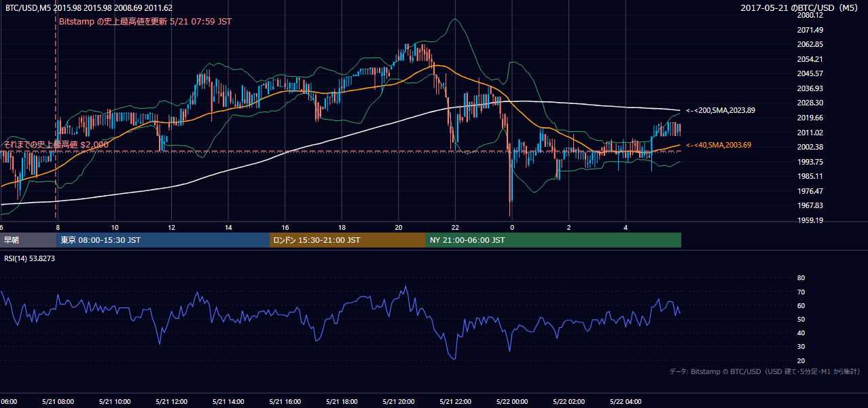
Task: Click hour label 16 under price chart
Action: (x=285, y=228)
